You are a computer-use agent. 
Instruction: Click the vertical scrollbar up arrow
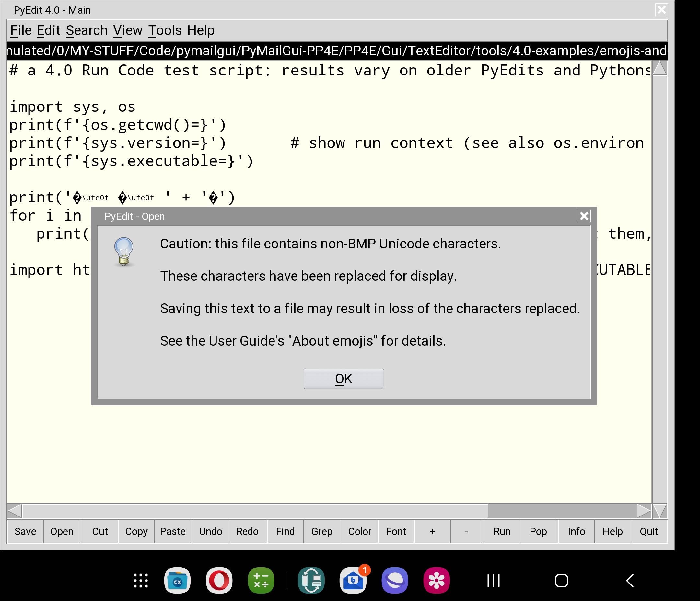coord(660,68)
